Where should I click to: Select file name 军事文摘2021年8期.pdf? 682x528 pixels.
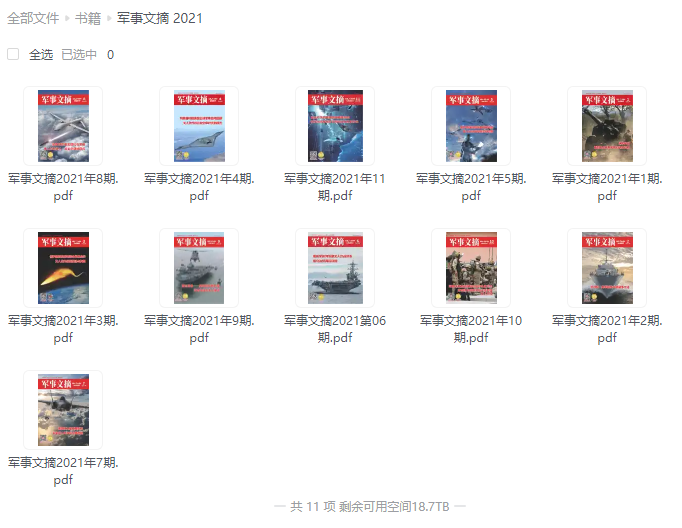click(64, 187)
